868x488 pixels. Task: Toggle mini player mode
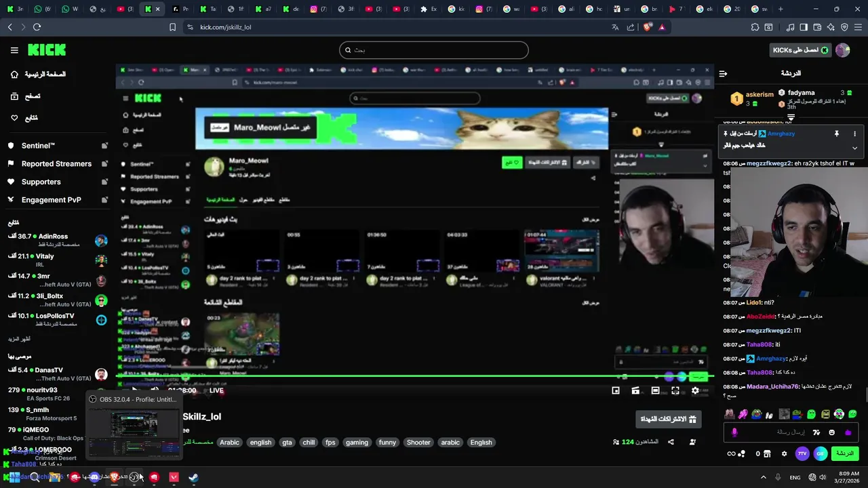point(616,390)
